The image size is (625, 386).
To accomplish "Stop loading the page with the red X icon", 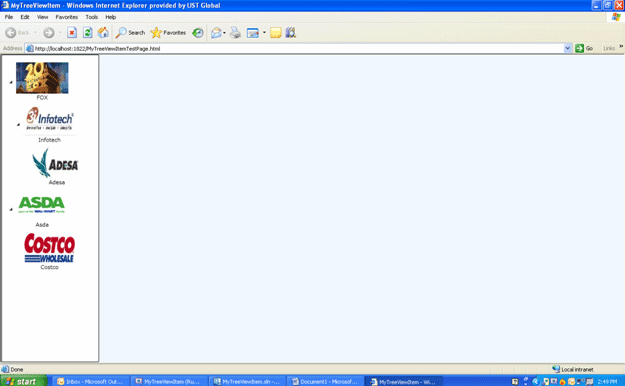I will click(x=72, y=33).
